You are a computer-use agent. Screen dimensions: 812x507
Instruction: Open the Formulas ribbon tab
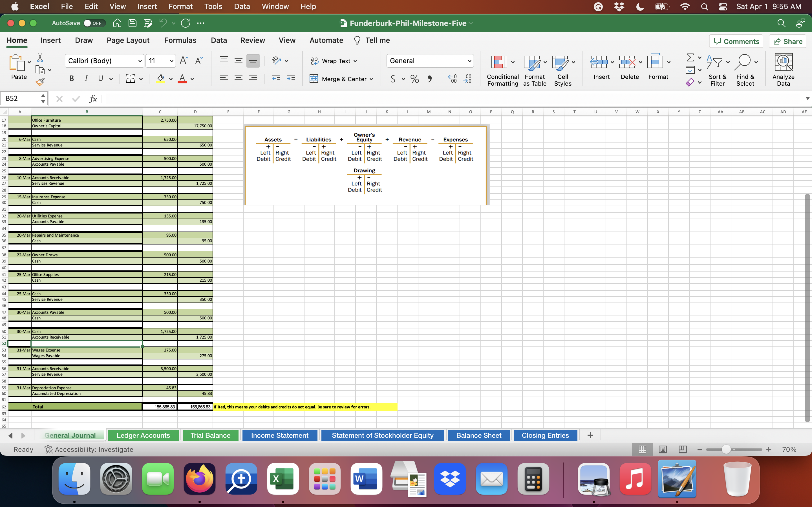180,40
